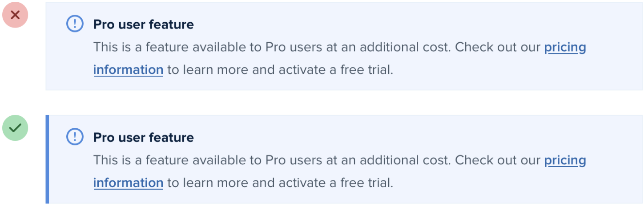This screenshot has width=644, height=204.
Task: Click "Check out our" text in the red-X callout
Action: pyautogui.click(x=498, y=47)
